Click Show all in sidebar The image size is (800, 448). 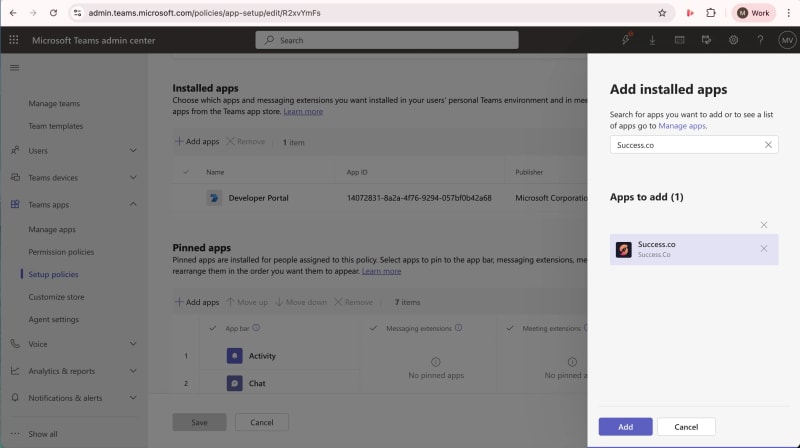click(43, 434)
